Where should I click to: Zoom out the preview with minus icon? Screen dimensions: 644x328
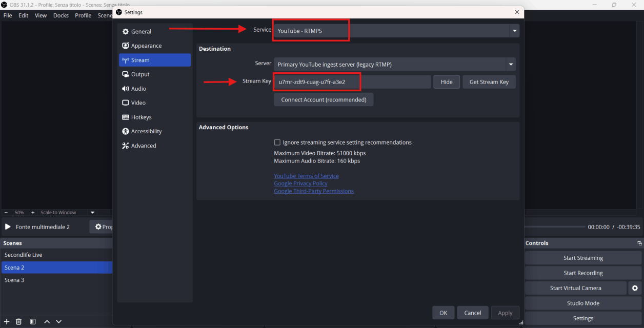pyautogui.click(x=6, y=213)
